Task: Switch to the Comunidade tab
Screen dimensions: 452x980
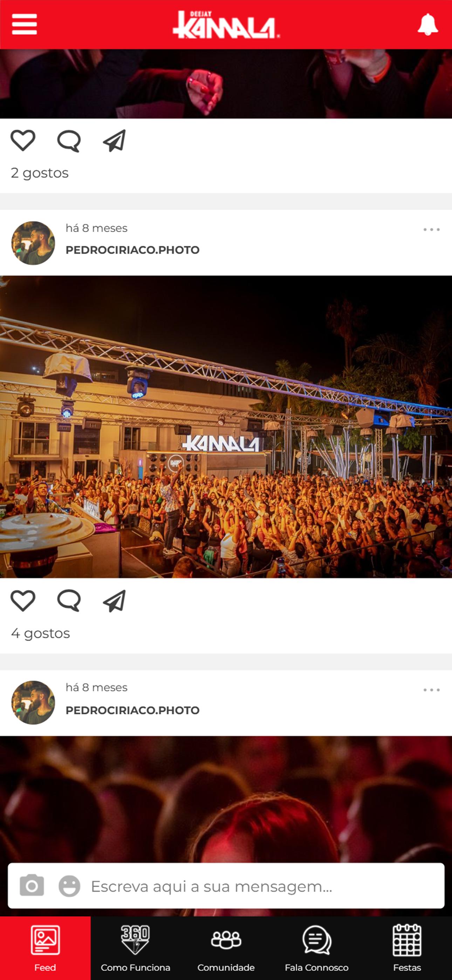Action: (226, 948)
